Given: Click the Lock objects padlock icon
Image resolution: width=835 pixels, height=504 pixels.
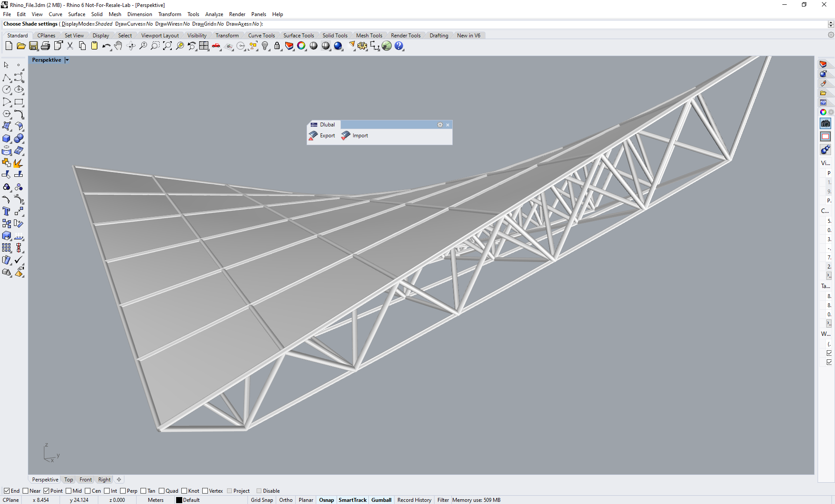Looking at the screenshot, I should pos(277,46).
